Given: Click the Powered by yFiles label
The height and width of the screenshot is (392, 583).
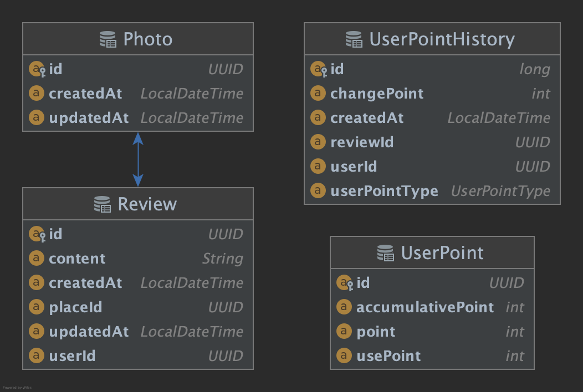Looking at the screenshot, I should point(17,388).
